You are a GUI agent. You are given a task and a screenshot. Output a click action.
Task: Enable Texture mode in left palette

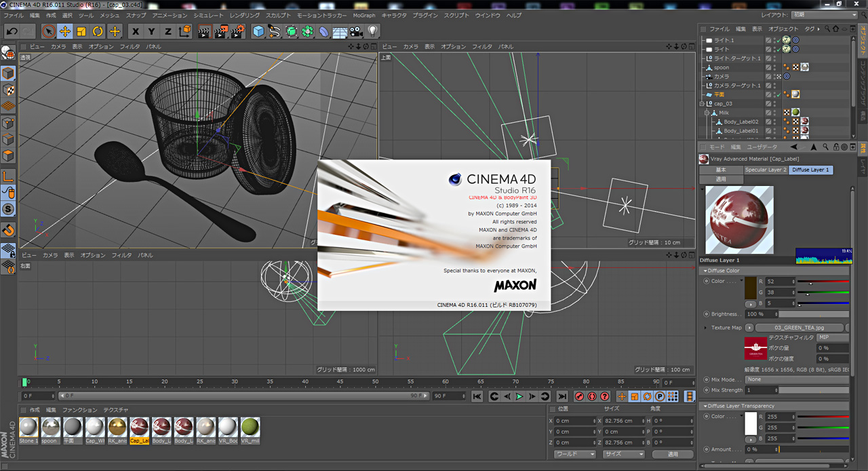(8, 90)
